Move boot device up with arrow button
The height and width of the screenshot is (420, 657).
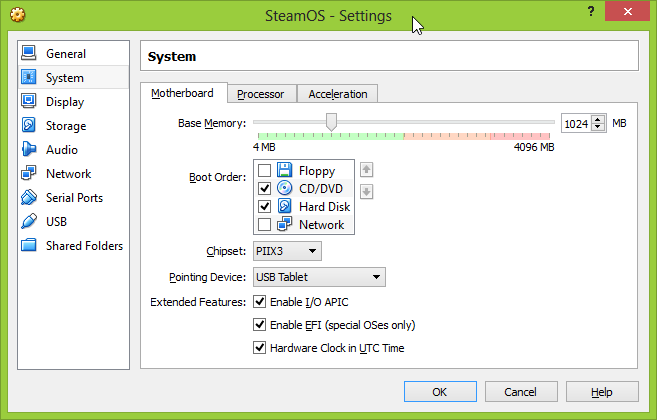[367, 170]
